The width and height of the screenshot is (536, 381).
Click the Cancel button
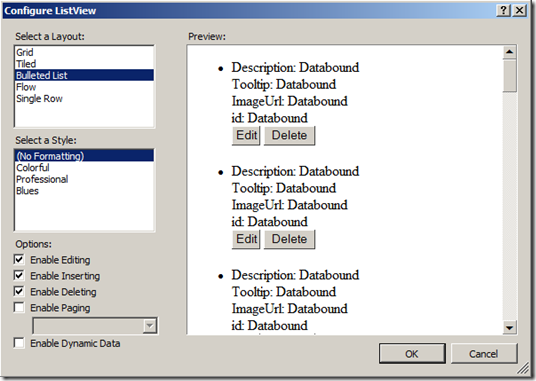point(484,354)
